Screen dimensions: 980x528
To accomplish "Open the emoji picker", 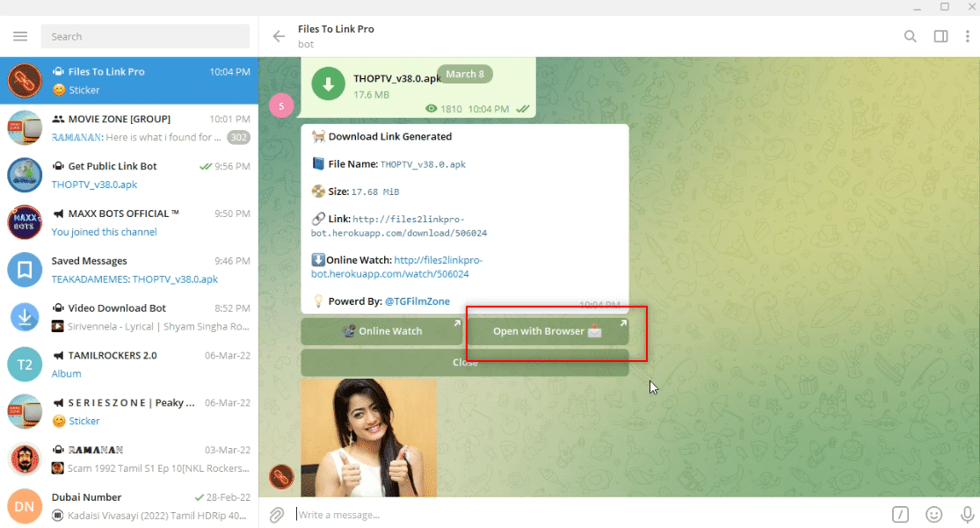I will click(x=933, y=514).
